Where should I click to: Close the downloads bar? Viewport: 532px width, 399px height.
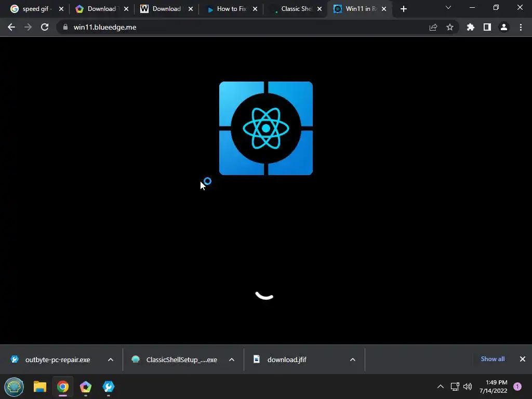tap(523, 359)
